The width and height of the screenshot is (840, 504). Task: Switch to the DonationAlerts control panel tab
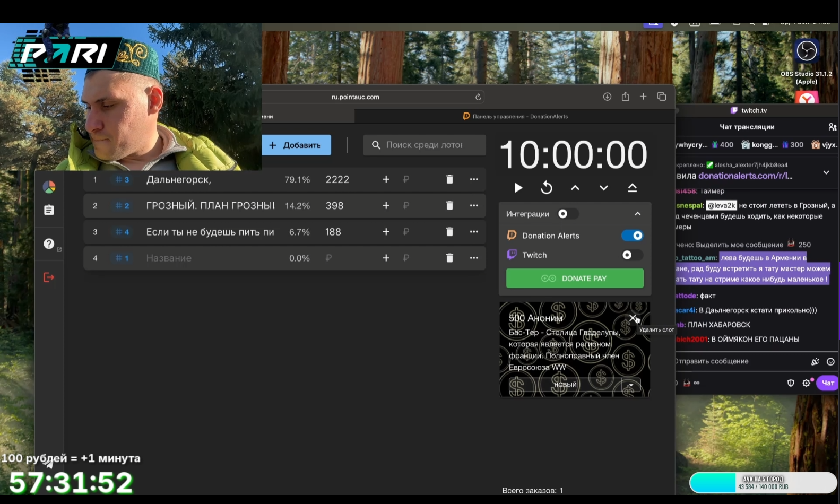[x=515, y=117]
